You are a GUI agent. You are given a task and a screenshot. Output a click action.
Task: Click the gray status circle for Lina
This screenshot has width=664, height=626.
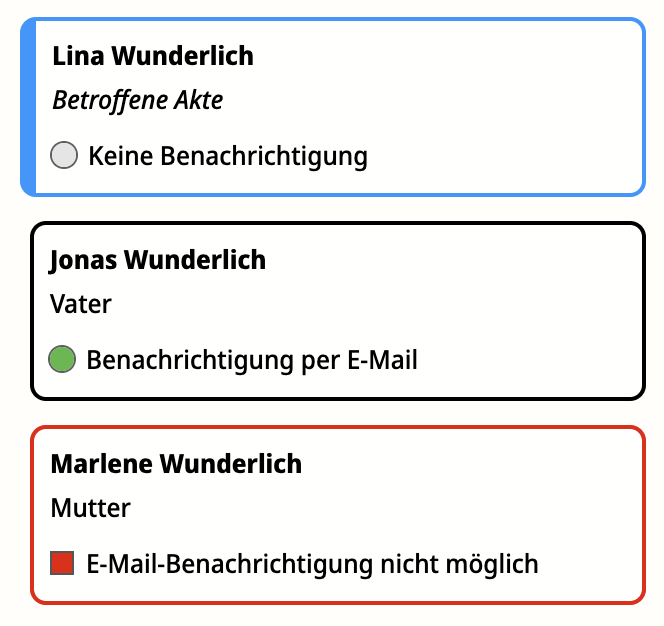click(64, 156)
